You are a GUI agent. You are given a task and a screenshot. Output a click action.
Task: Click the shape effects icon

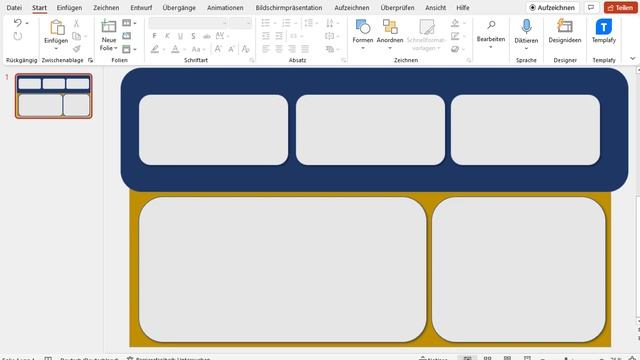click(x=455, y=49)
